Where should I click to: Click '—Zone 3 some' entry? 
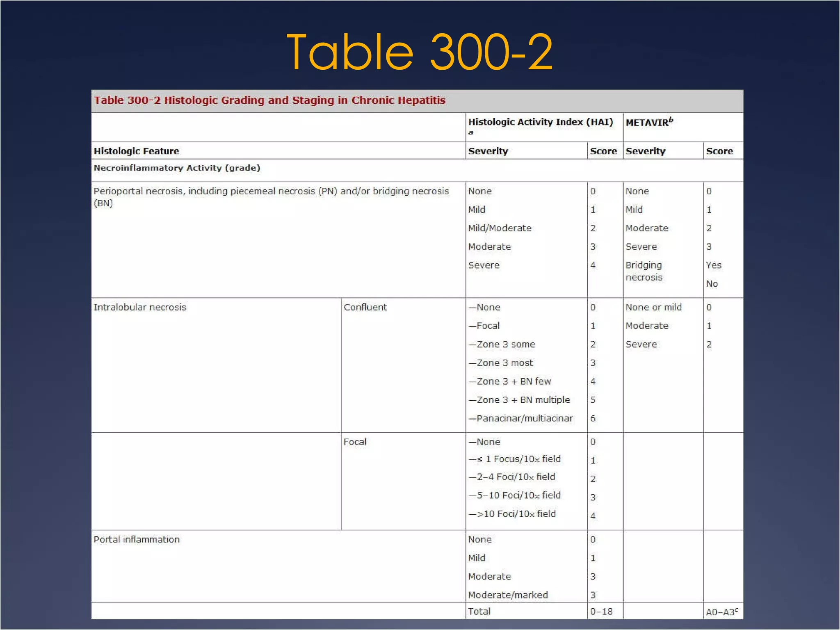[x=502, y=344]
